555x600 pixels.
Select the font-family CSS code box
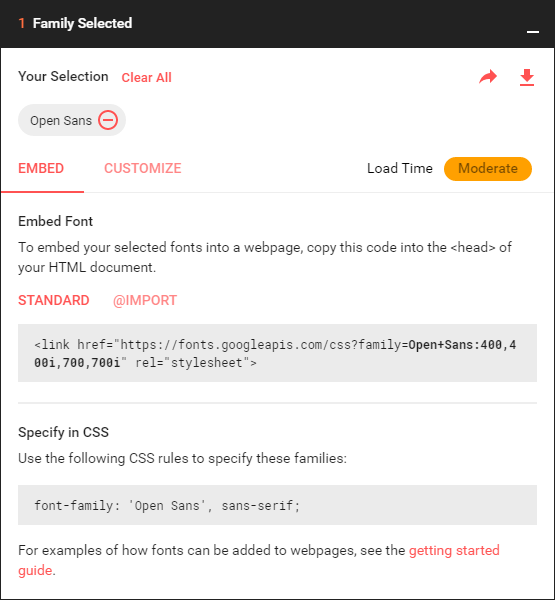[x=278, y=505]
